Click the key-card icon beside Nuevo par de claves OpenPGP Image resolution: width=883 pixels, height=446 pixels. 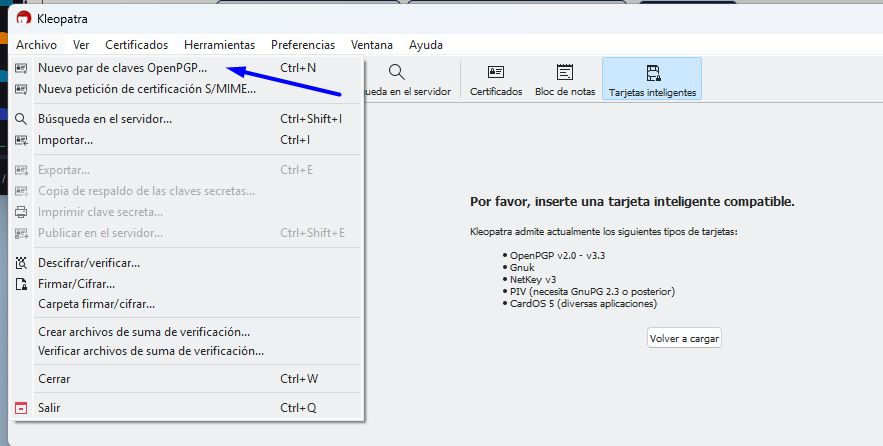point(21,68)
